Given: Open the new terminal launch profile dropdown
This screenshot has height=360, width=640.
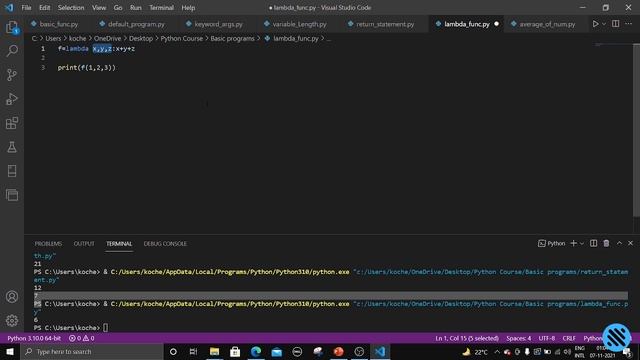Looking at the screenshot, I should 582,244.
